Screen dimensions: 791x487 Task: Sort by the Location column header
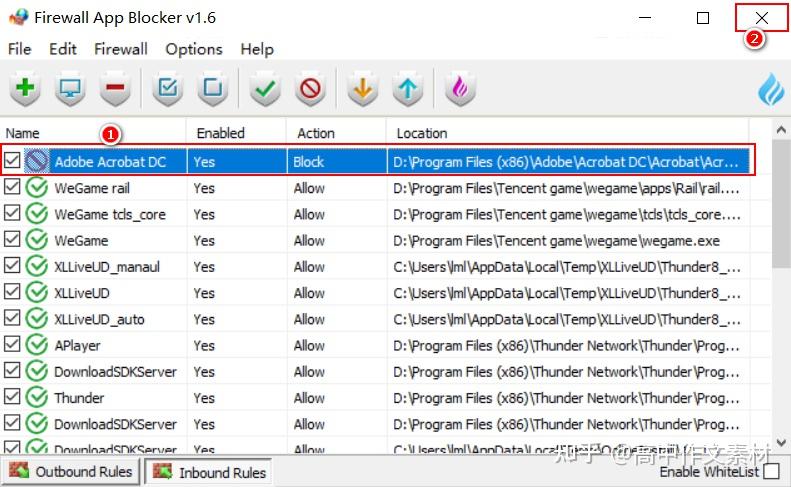[568, 133]
